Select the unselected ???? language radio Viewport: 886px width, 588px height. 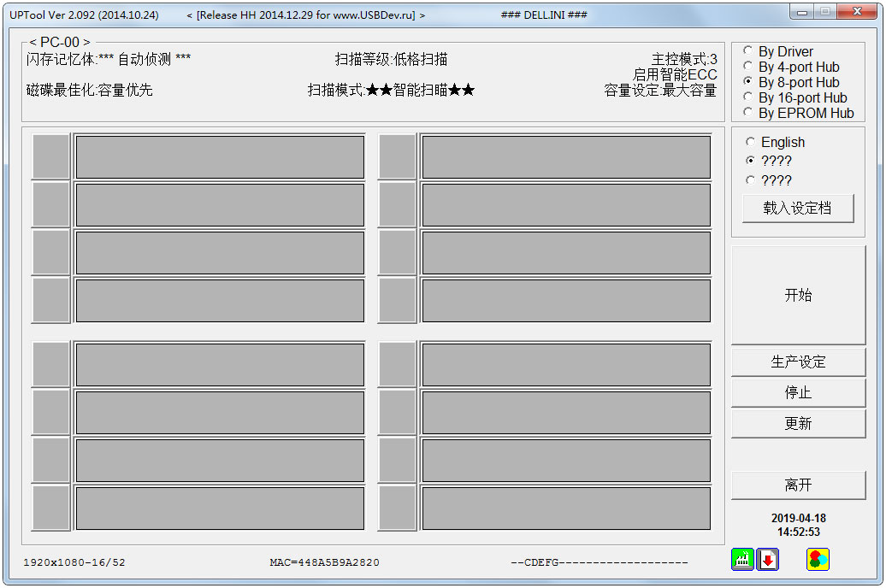(769, 180)
